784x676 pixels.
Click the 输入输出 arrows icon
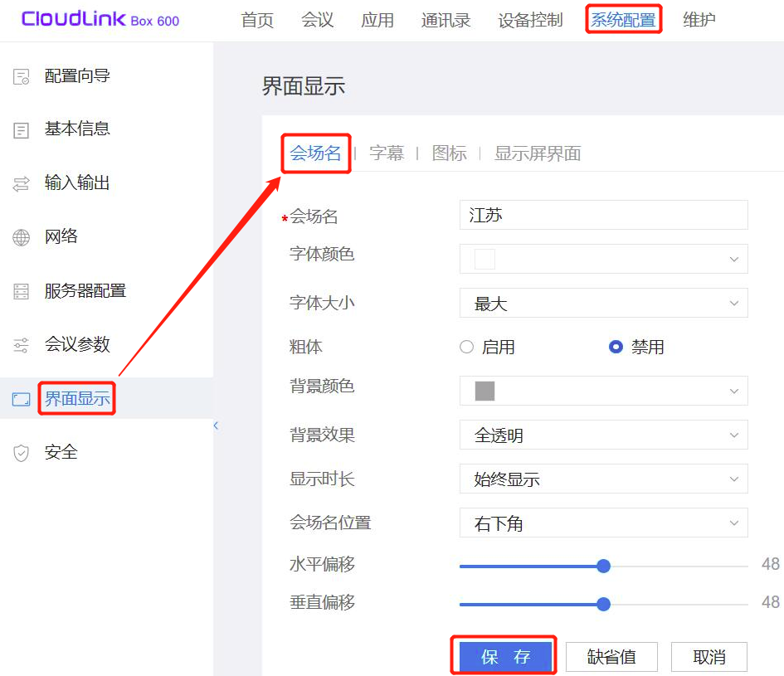[21, 184]
